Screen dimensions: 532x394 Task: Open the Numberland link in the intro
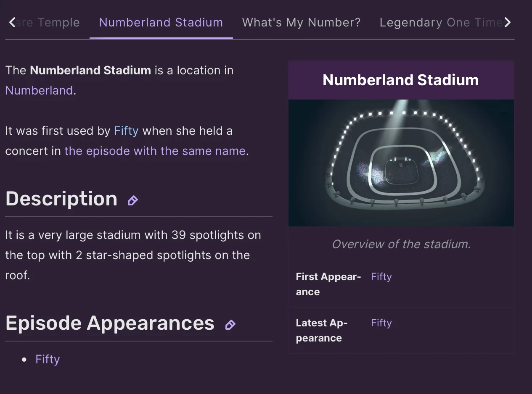39,90
